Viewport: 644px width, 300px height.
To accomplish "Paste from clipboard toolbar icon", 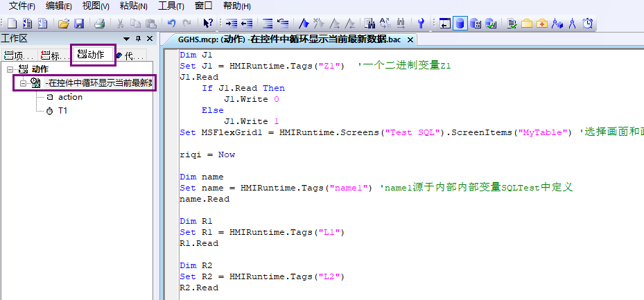I will pyautogui.click(x=150, y=24).
